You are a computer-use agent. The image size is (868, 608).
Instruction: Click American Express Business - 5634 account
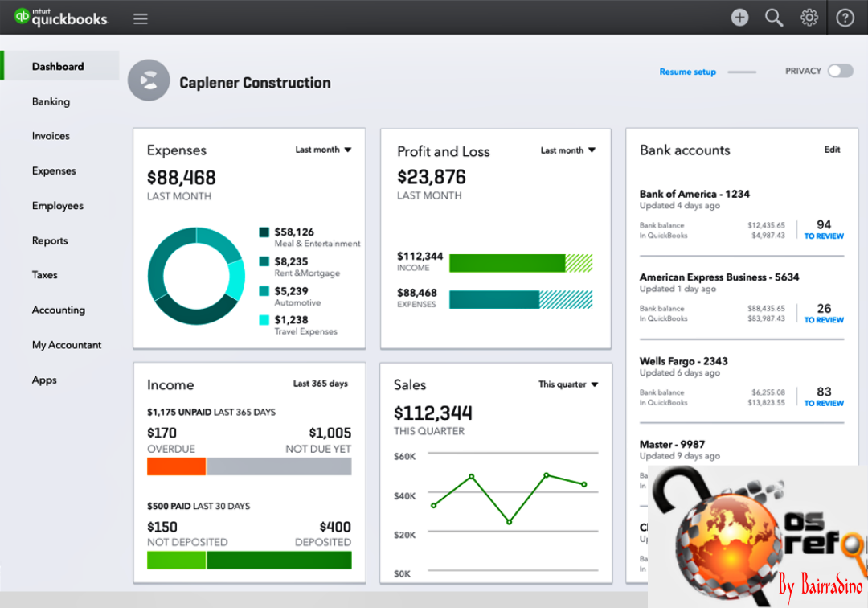pyautogui.click(x=719, y=277)
